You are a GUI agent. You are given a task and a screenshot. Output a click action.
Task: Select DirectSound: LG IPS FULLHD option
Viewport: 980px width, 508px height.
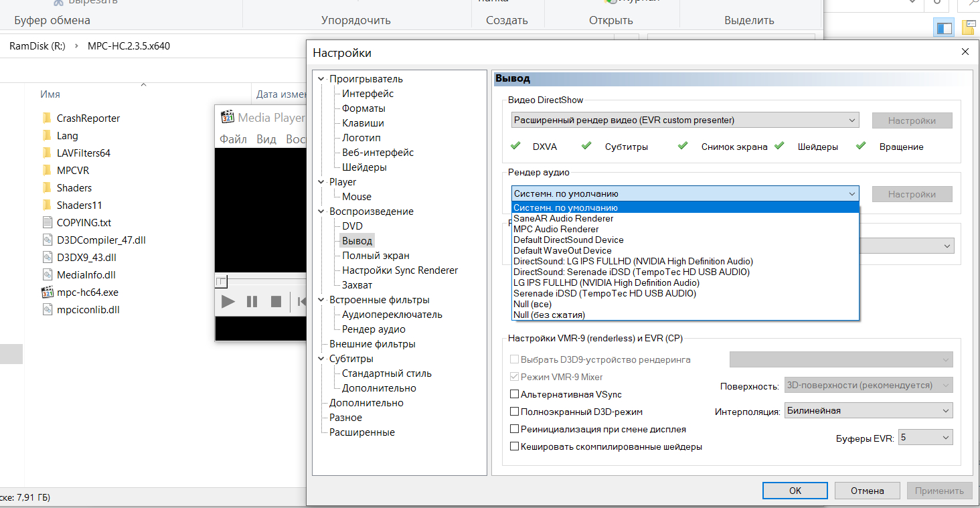click(685, 261)
